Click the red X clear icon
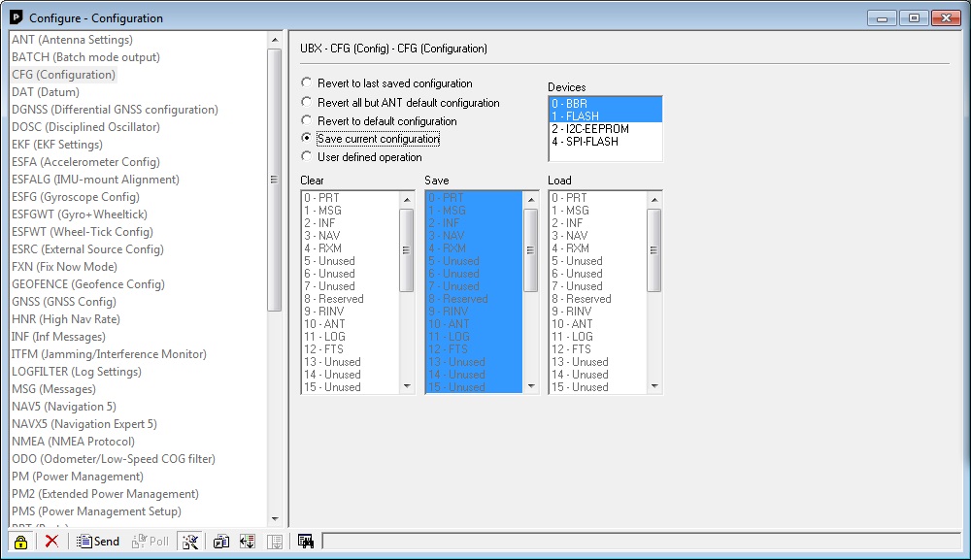Viewport: 971px width, 560px height. (x=52, y=542)
